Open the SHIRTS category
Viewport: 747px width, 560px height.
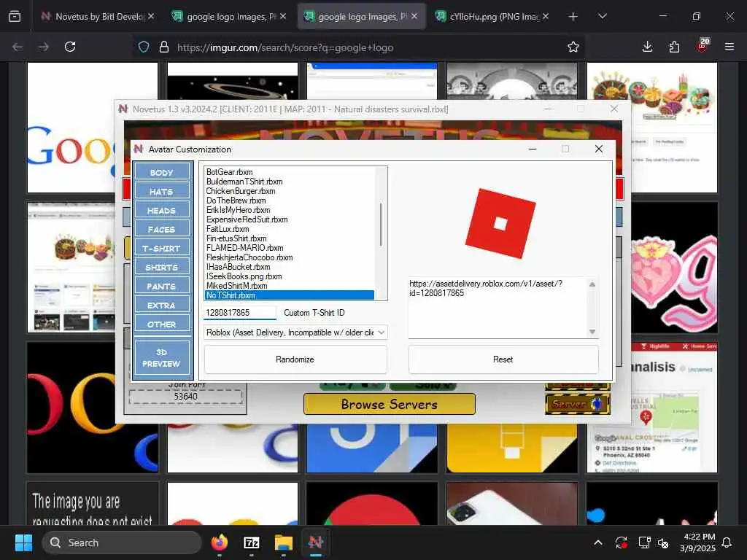[161, 268]
